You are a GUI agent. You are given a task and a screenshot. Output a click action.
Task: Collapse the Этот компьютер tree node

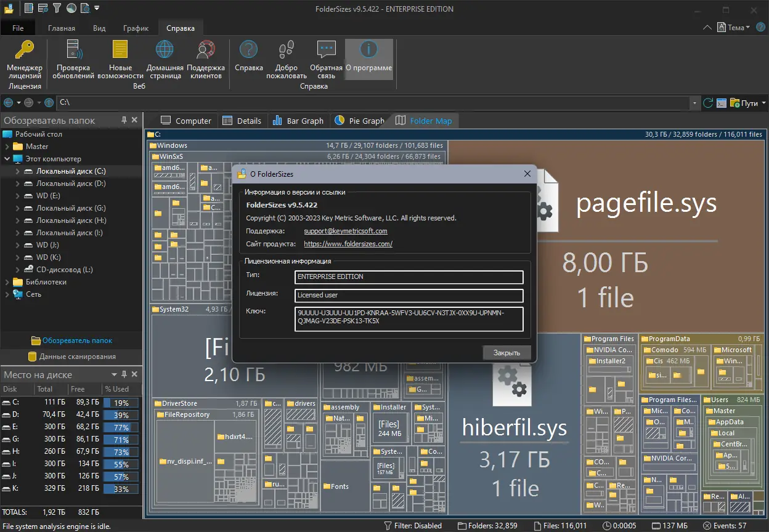point(7,159)
